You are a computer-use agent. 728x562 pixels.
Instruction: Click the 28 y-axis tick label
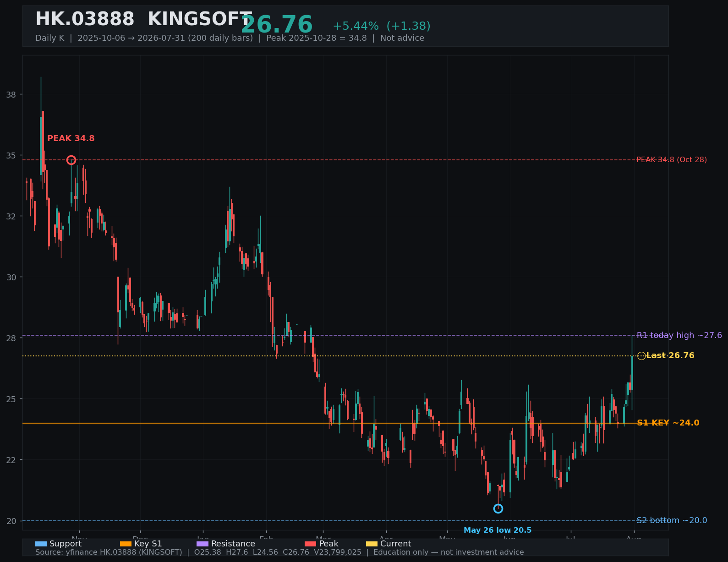(11, 338)
